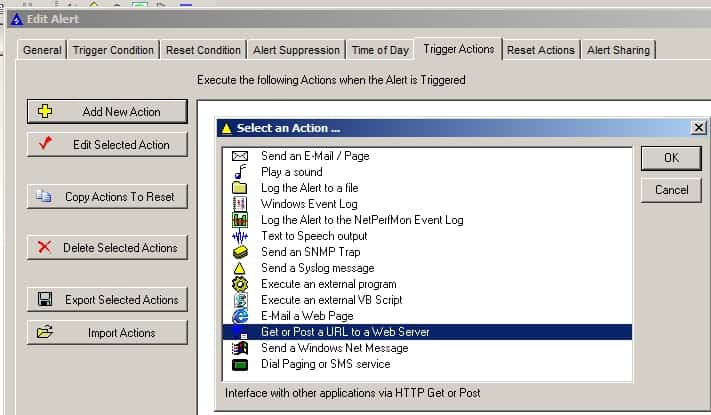
Task: Select Send an E-Mail / Page
Action: 427,156
